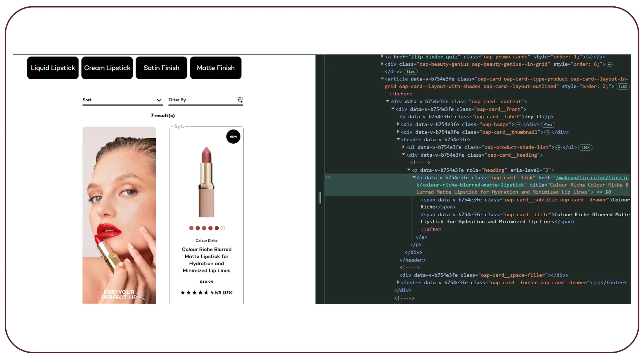Open the Colour Riche Blurred Matte Lipstick title link
644x359 pixels.
click(x=207, y=260)
